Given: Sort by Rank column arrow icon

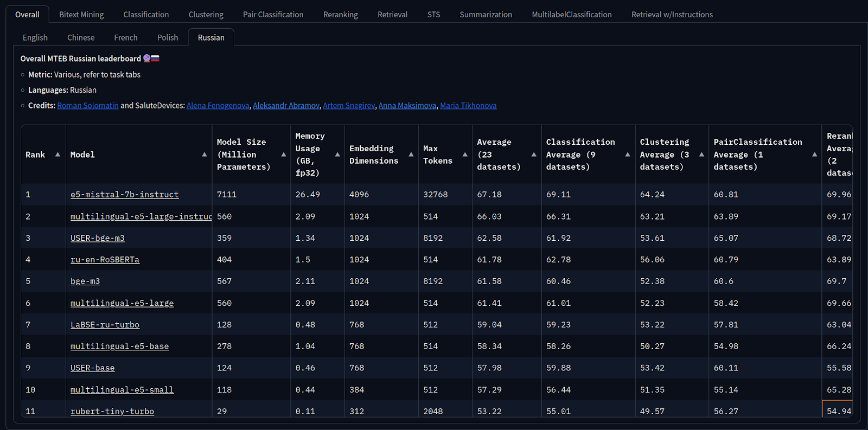Looking at the screenshot, I should [58, 155].
